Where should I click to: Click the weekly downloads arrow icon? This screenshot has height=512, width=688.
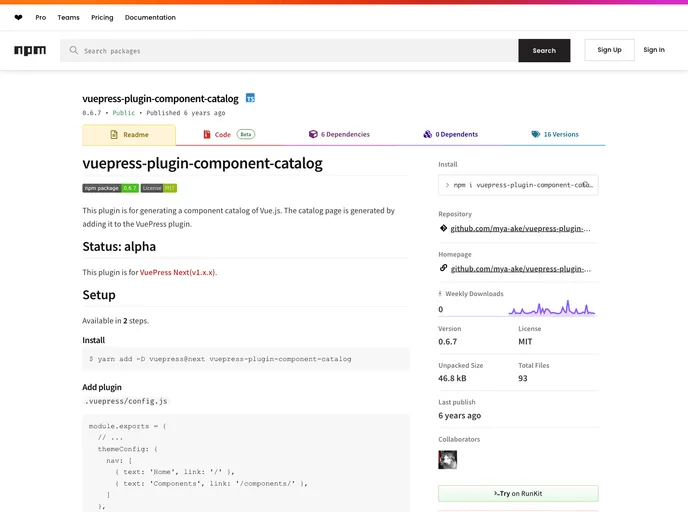[x=440, y=294]
